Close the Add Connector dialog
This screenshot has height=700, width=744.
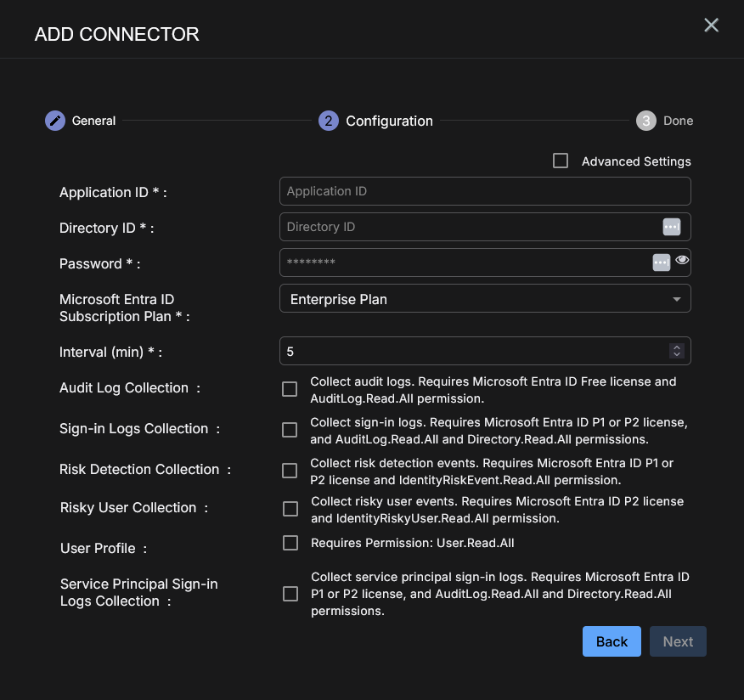coord(712,25)
